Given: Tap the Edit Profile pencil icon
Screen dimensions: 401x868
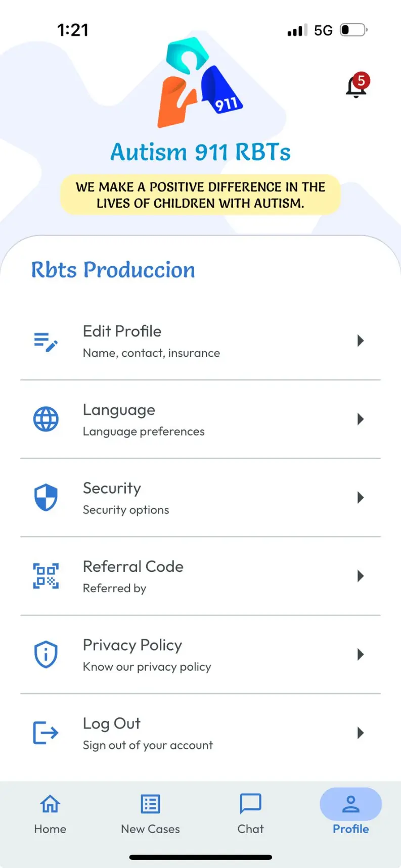Looking at the screenshot, I should [46, 342].
